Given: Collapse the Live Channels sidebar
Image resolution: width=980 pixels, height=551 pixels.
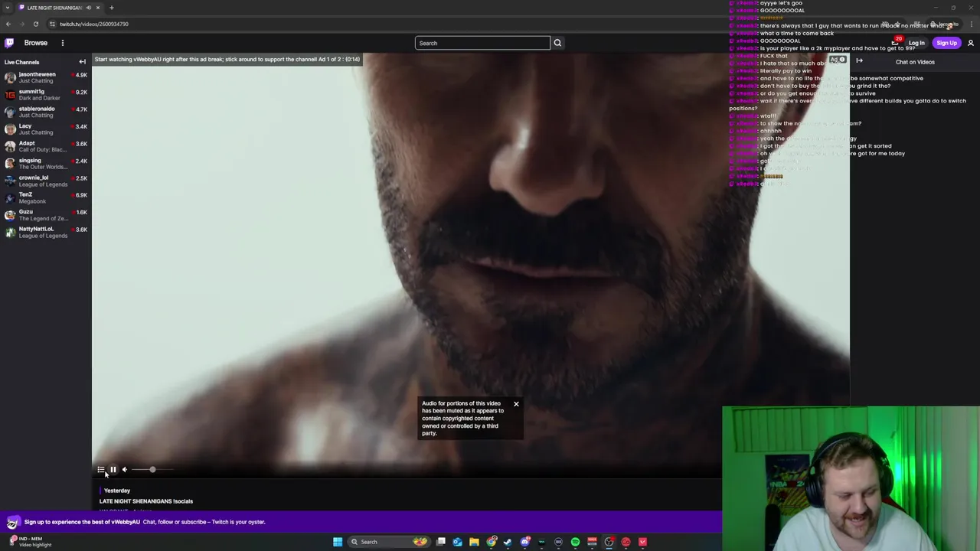Looking at the screenshot, I should coord(82,62).
